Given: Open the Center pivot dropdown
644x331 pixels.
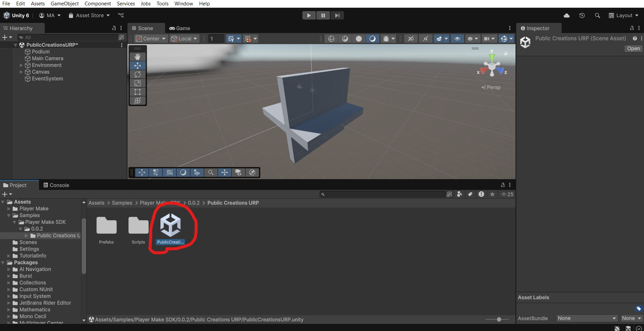Looking at the screenshot, I should point(151,39).
